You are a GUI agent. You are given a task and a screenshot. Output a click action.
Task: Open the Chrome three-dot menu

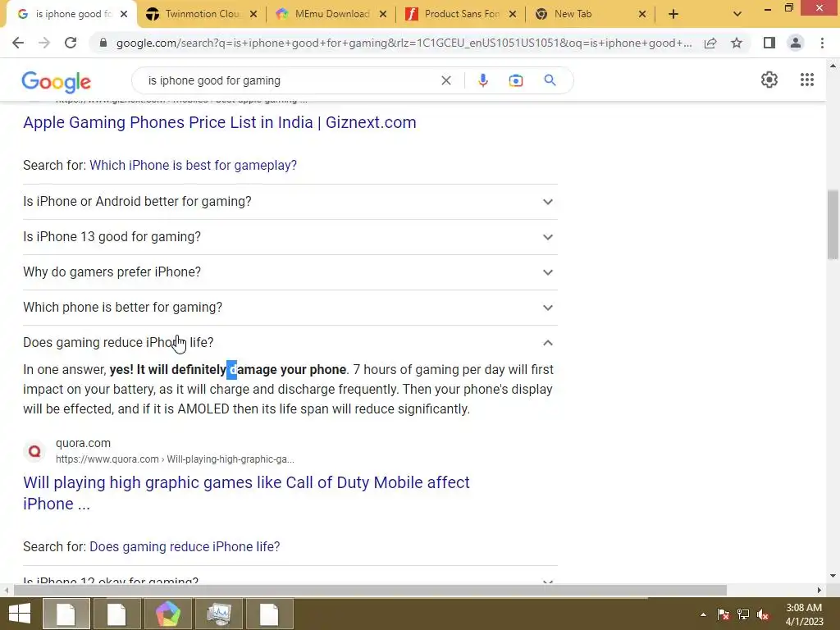[822, 43]
